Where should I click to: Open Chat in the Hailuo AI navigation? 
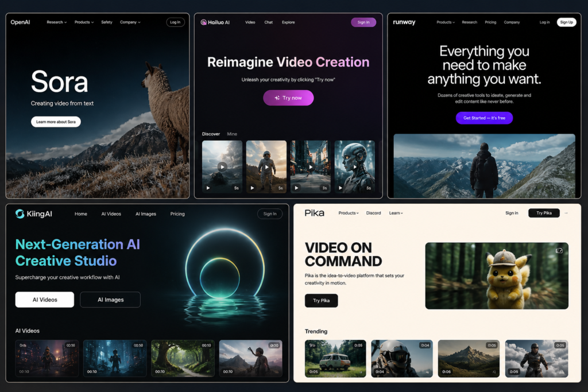coord(269,22)
